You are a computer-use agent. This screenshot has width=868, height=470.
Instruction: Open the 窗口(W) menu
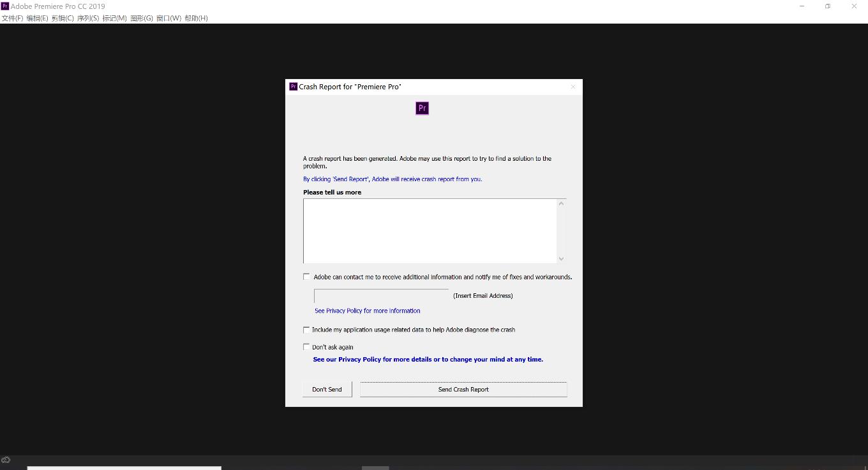[x=168, y=18]
